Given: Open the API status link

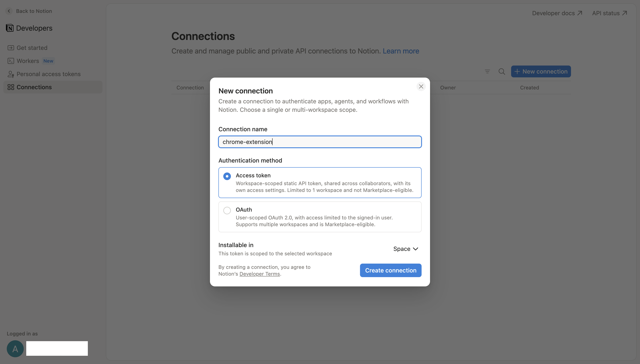Looking at the screenshot, I should [x=610, y=13].
